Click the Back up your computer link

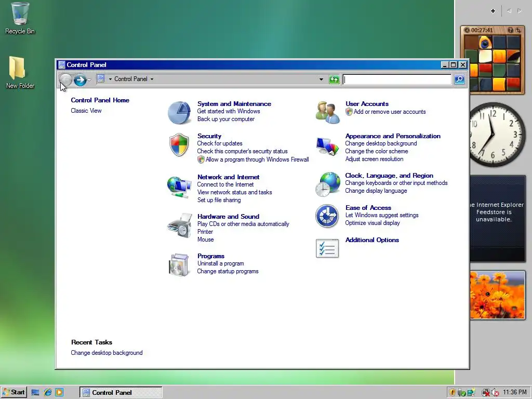tap(226, 119)
